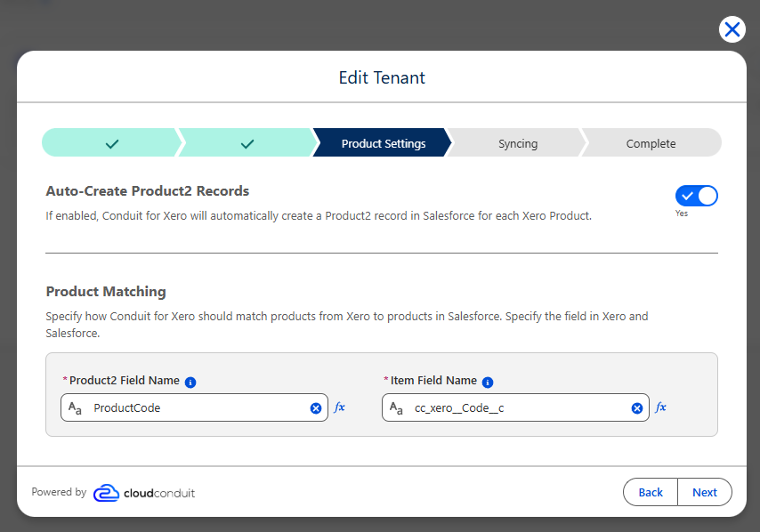Image resolution: width=760 pixels, height=532 pixels.
Task: Click the Edit Tenant title
Action: [x=382, y=77]
